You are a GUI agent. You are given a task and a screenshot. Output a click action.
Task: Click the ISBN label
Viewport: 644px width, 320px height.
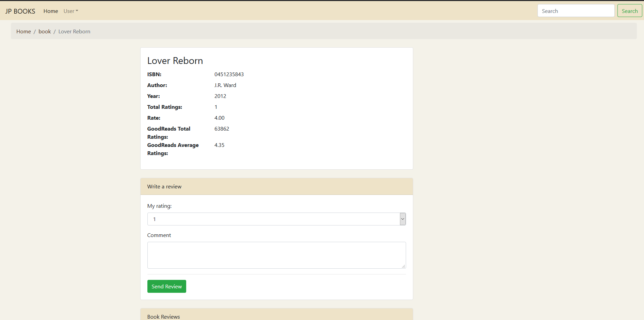click(155, 74)
